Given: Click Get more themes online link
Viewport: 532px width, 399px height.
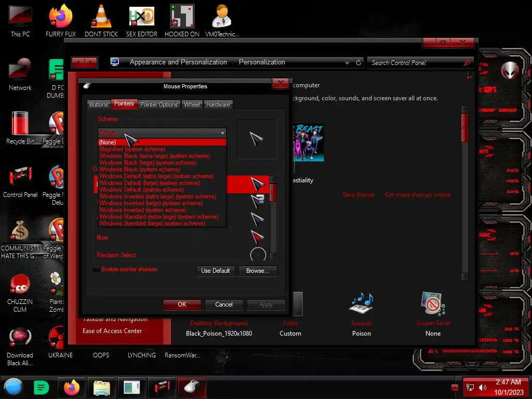Looking at the screenshot, I should point(418,195).
